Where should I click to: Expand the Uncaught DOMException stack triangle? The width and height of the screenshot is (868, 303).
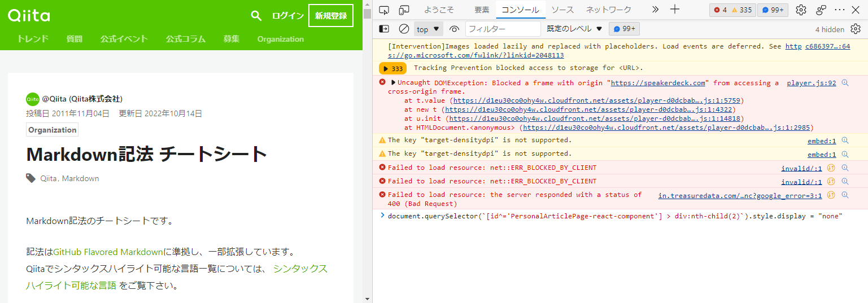394,83
